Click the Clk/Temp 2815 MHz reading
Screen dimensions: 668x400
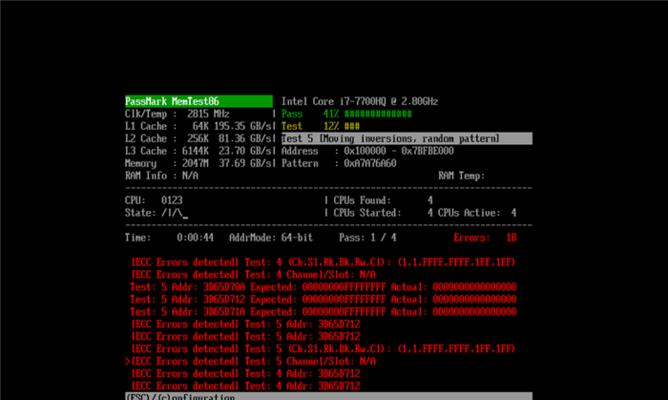click(x=177, y=114)
